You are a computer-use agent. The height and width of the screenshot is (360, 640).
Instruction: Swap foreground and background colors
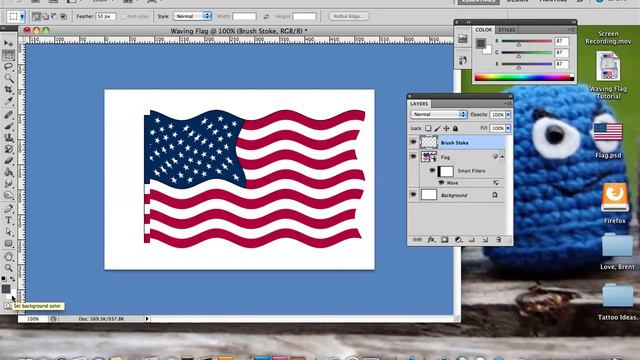13,279
